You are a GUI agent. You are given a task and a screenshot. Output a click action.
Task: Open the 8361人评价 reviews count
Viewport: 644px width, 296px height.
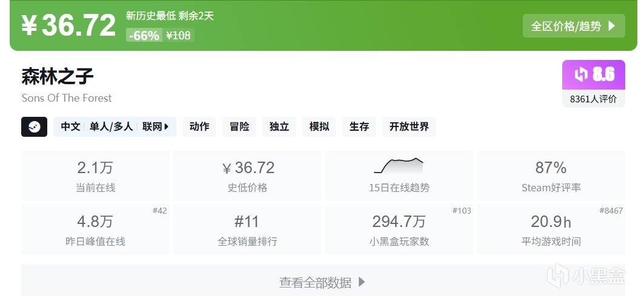pos(594,99)
